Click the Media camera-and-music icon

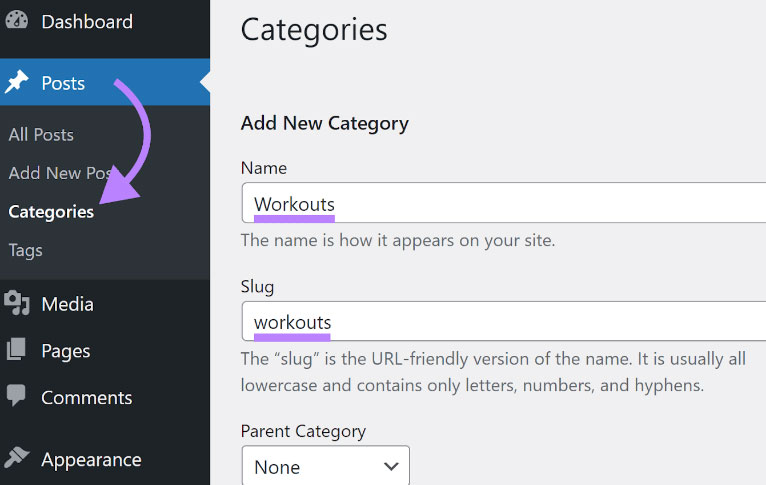pyautogui.click(x=17, y=304)
